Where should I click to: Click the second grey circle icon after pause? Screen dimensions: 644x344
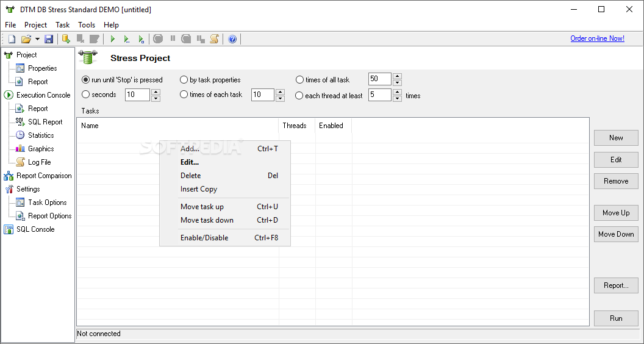(x=187, y=39)
